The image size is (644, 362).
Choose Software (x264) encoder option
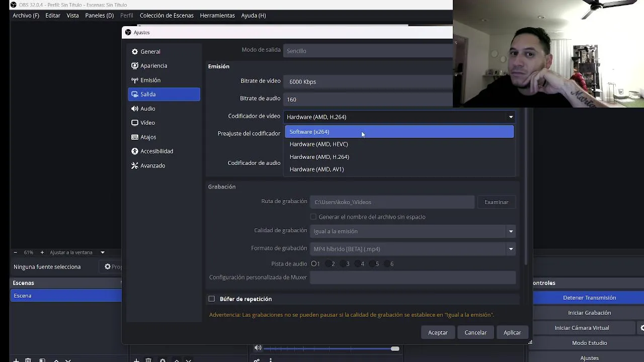pyautogui.click(x=399, y=132)
